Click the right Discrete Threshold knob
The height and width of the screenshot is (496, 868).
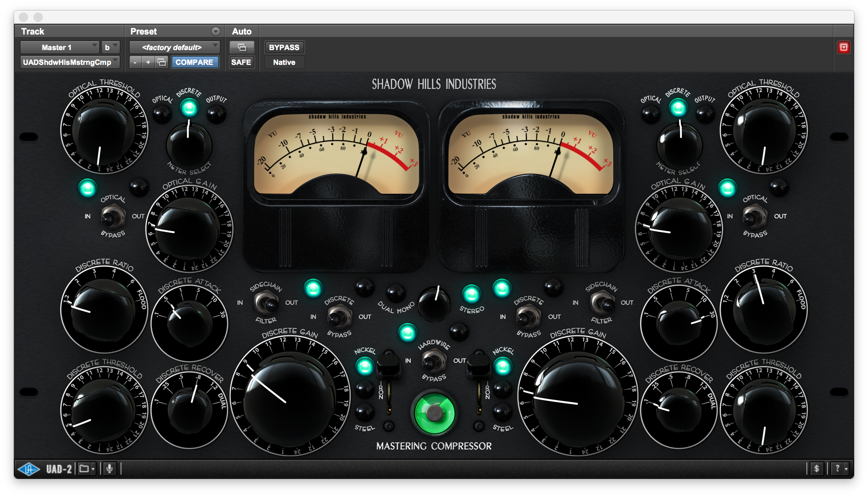tap(764, 411)
